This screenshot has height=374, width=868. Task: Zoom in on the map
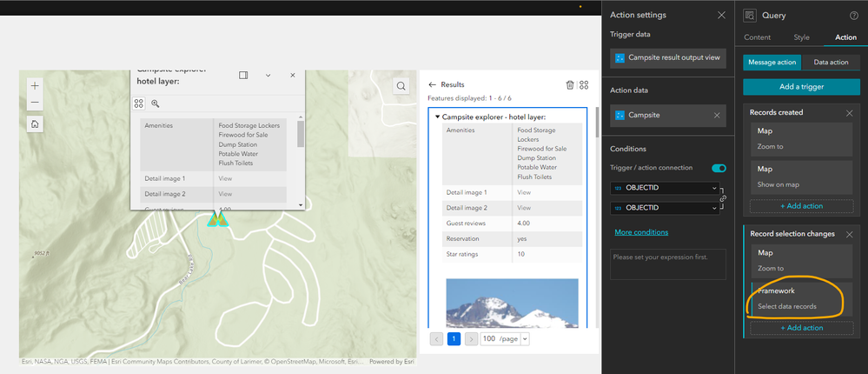[x=35, y=86]
